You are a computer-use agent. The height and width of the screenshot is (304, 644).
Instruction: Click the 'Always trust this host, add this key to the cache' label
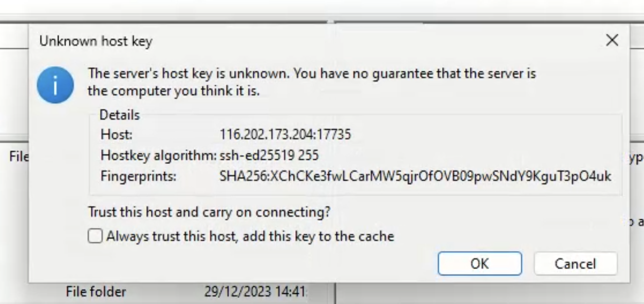[250, 236]
